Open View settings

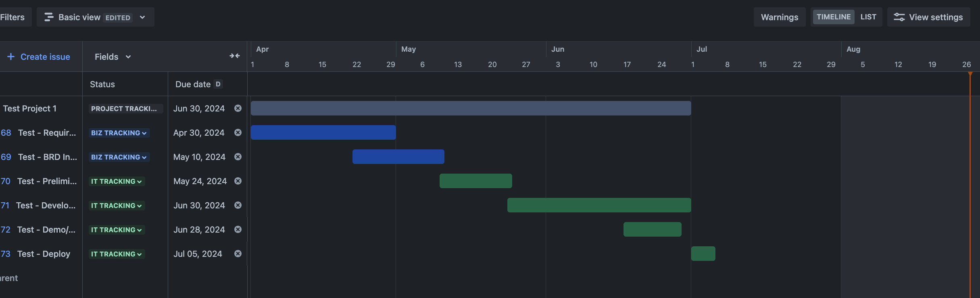pyautogui.click(x=929, y=17)
